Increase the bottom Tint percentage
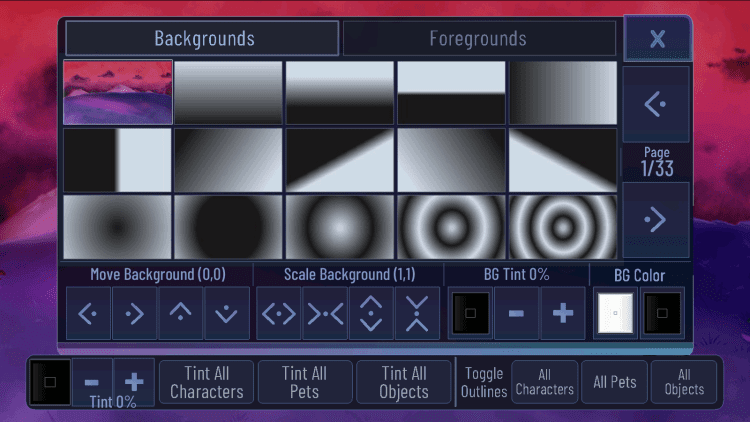The image size is (750, 422). click(134, 382)
